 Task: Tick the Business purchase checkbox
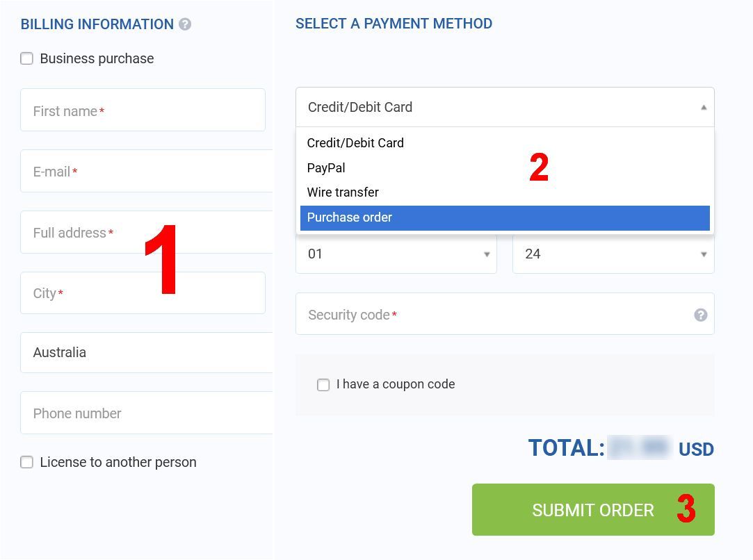pyautogui.click(x=27, y=58)
